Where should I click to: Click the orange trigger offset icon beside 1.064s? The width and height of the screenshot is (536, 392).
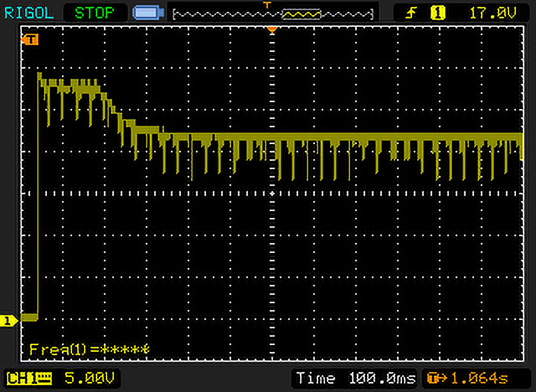click(434, 379)
